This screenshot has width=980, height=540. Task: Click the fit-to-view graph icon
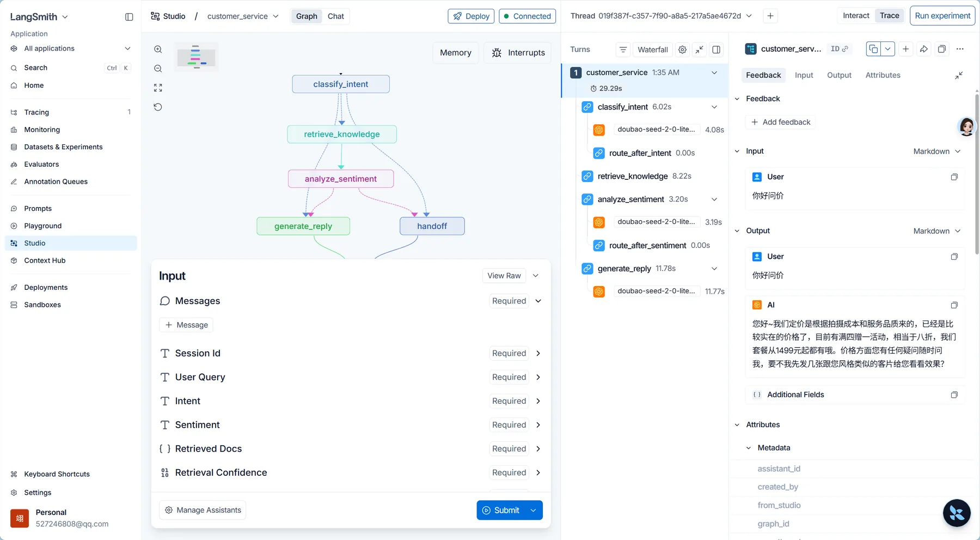[x=158, y=88]
